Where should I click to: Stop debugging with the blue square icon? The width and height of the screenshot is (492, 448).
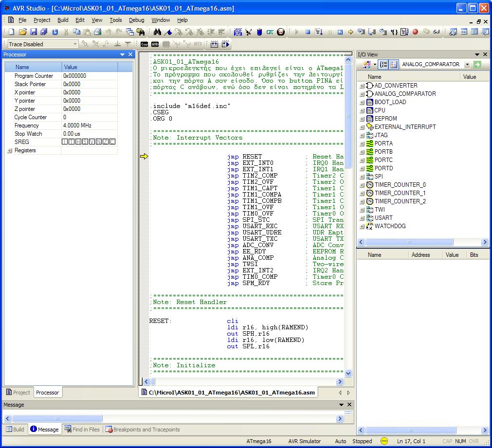point(308,32)
